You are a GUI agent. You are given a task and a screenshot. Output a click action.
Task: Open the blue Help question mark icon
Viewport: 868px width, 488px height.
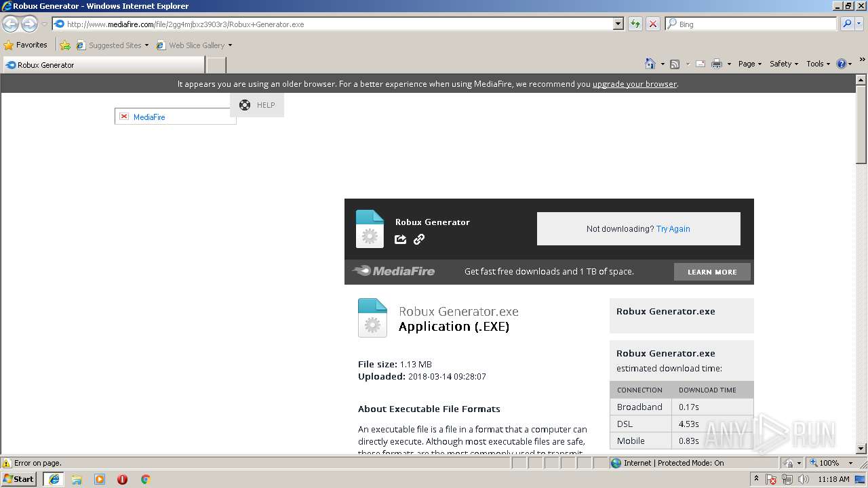click(x=842, y=64)
